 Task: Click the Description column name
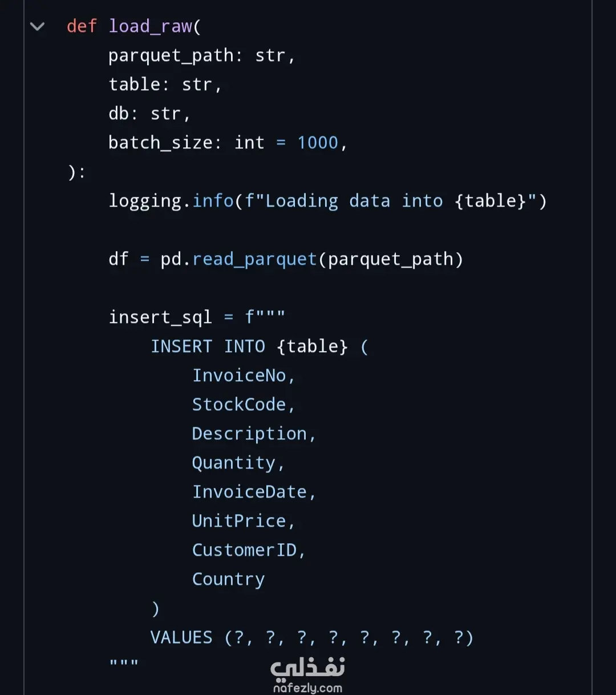pos(249,434)
